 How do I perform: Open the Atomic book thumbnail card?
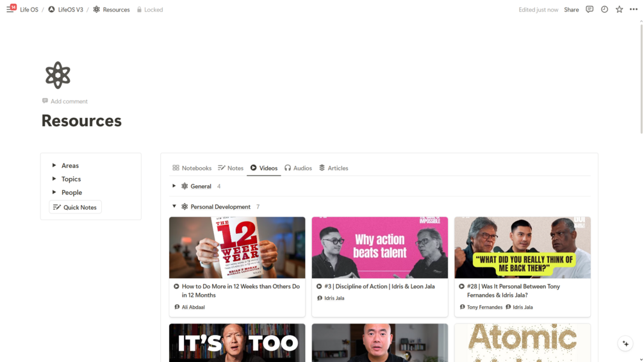(522, 343)
